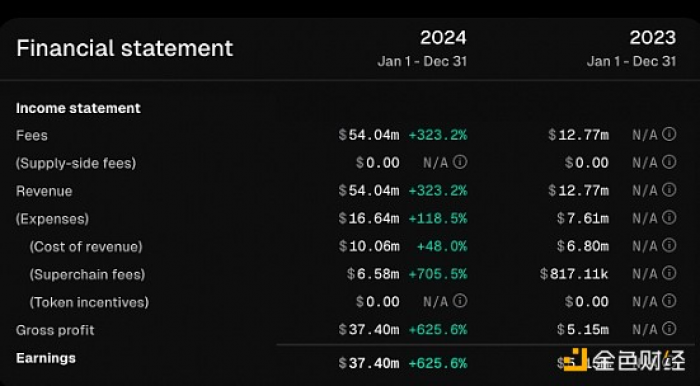The height and width of the screenshot is (386, 700).
Task: Click info icon for 2023 Superchain fees
Action: [669, 273]
